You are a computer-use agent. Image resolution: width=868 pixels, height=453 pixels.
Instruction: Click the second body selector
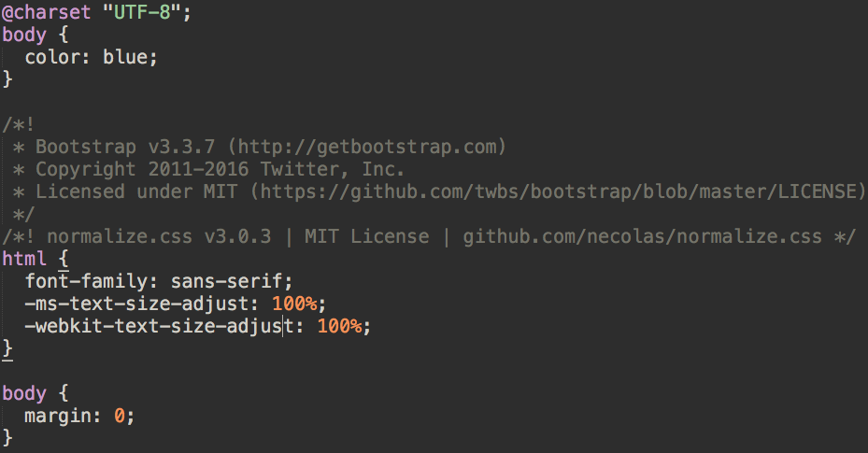pyautogui.click(x=24, y=393)
